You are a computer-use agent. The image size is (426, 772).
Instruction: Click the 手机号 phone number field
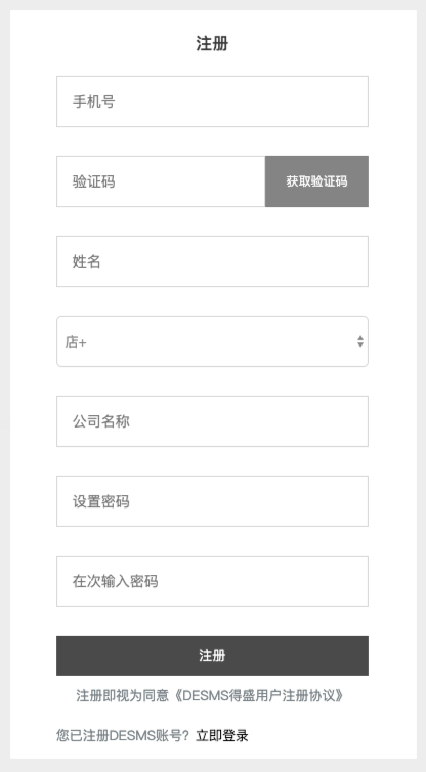[212, 101]
